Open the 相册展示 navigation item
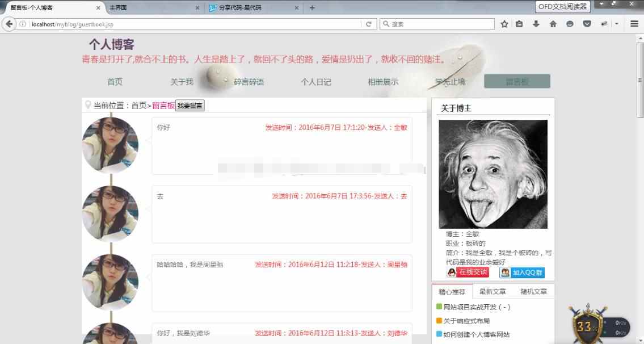This screenshot has width=644, height=344. coord(383,82)
